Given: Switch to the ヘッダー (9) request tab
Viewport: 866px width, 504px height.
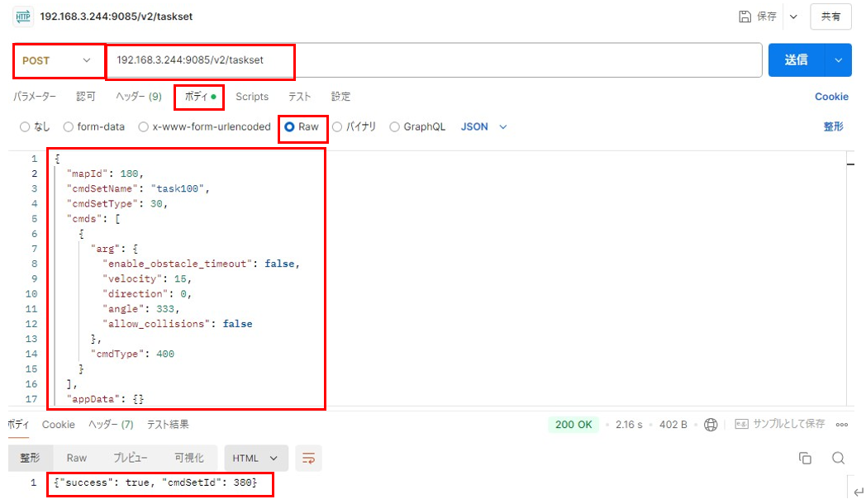Looking at the screenshot, I should click(138, 97).
